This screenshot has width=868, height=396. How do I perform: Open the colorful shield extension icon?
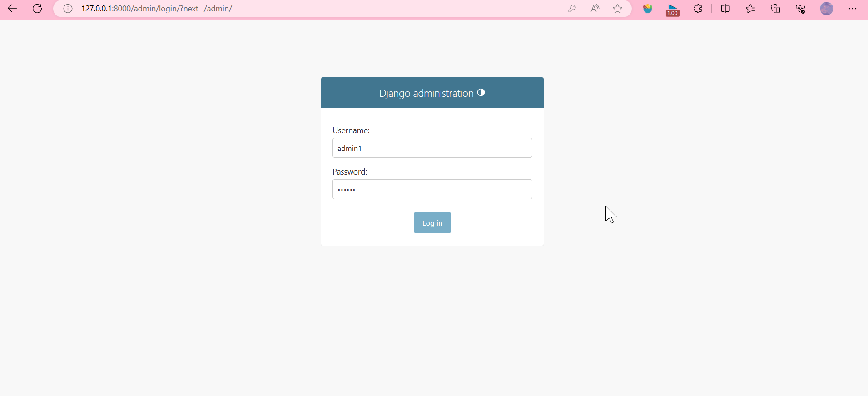648,9
